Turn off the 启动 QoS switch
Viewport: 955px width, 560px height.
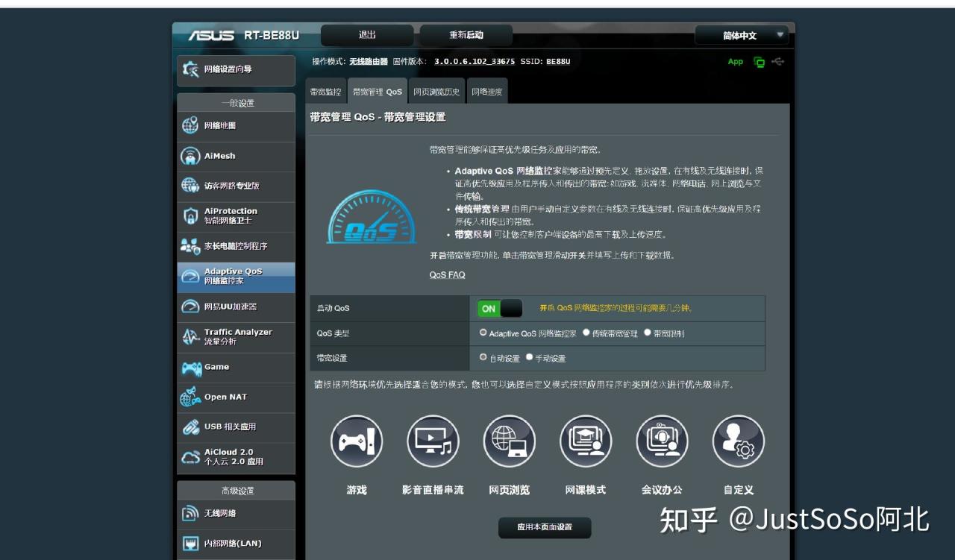pos(500,309)
